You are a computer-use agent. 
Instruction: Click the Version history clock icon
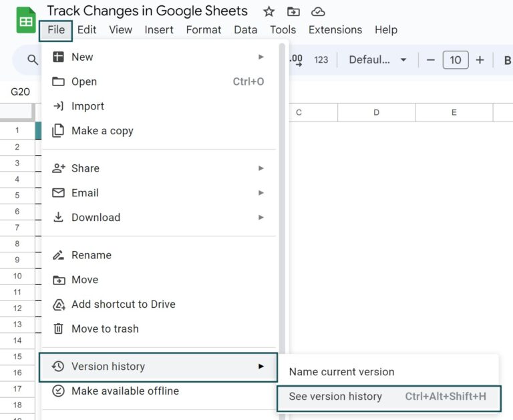pyautogui.click(x=58, y=366)
